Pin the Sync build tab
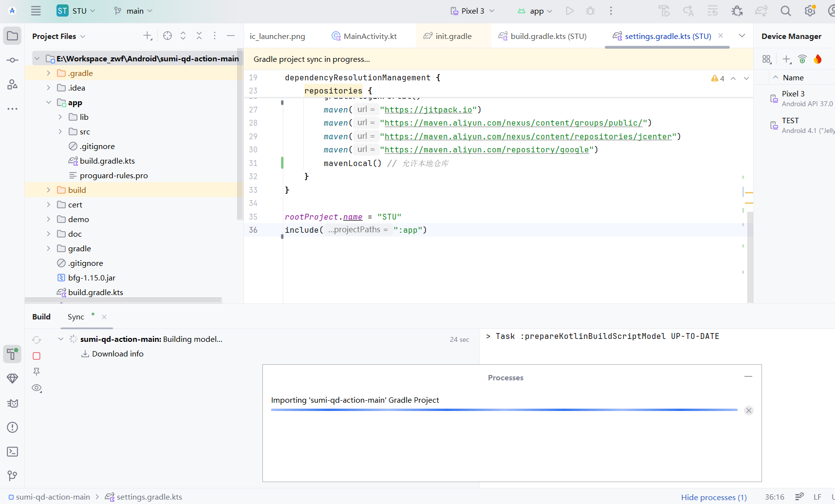This screenshot has width=835, height=504. tap(37, 372)
